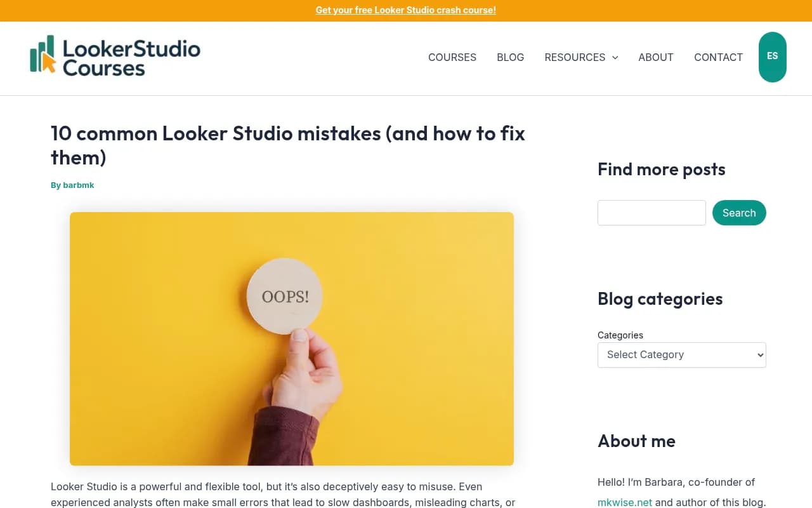The width and height of the screenshot is (812, 508).
Task: Expand the RESOURCES dropdown chevron
Action: [614, 57]
